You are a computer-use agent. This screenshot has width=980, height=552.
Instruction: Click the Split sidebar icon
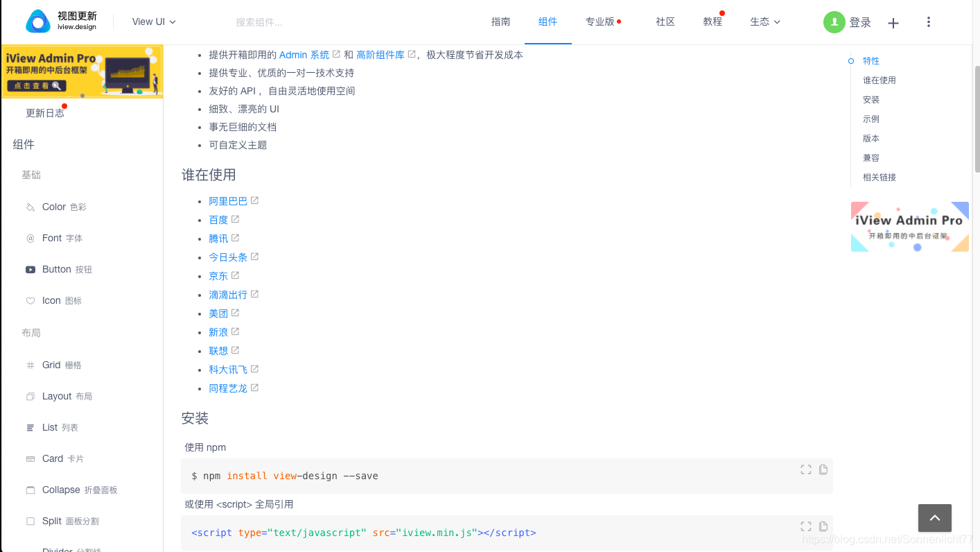[30, 521]
